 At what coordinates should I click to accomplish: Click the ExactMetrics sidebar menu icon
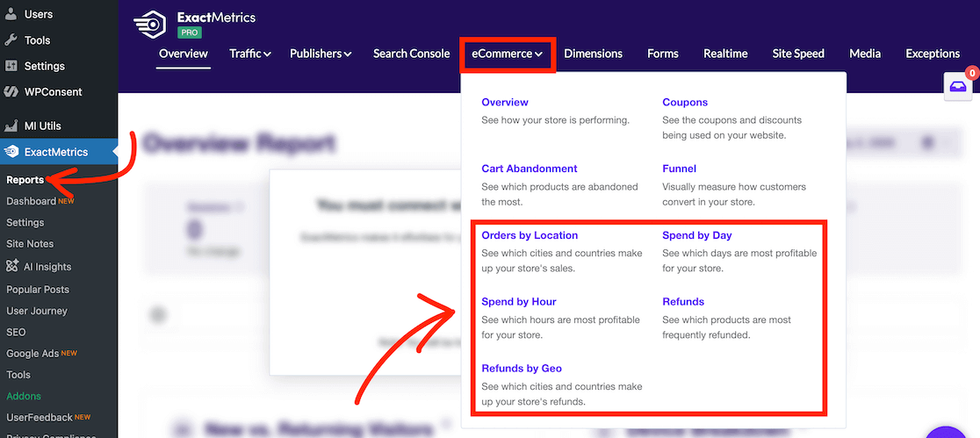(x=11, y=152)
